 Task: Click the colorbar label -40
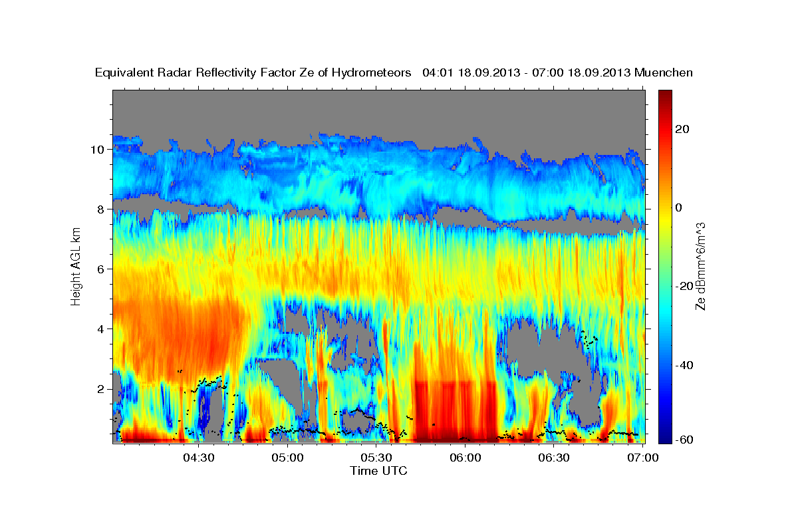(x=686, y=364)
